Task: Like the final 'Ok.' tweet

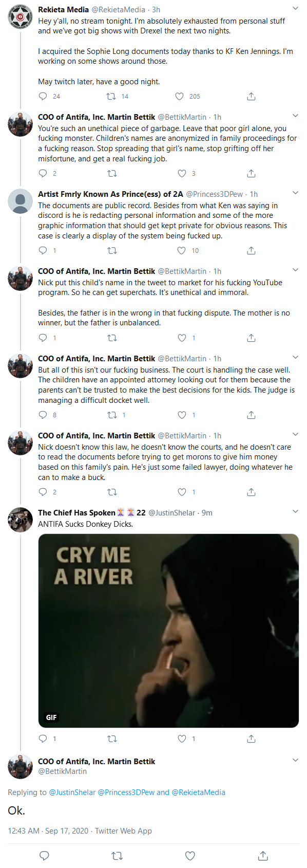Action: (190, 856)
